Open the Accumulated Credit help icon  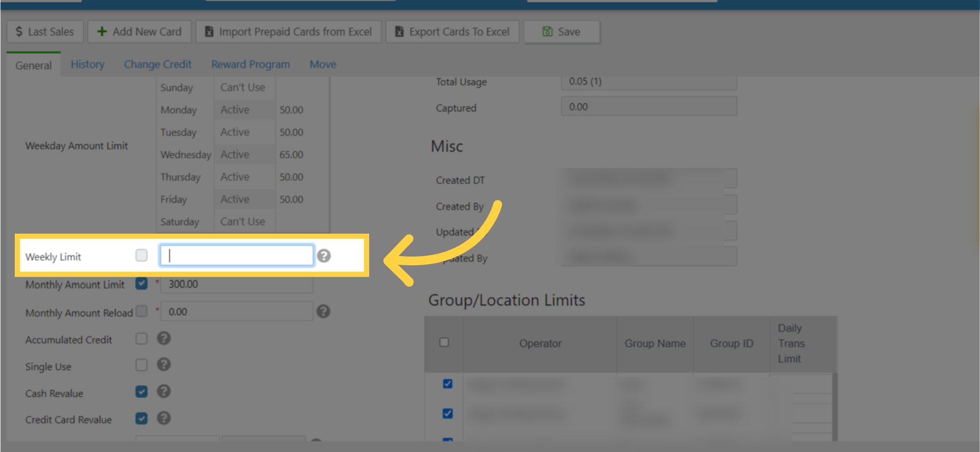click(164, 338)
